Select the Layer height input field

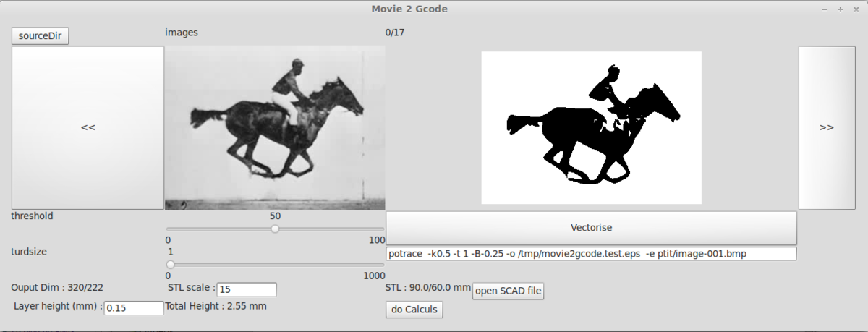pos(134,308)
